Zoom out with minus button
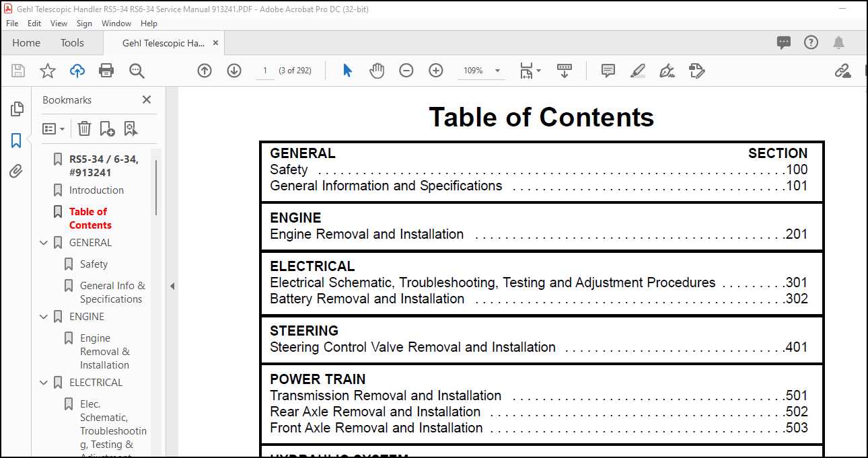 406,71
